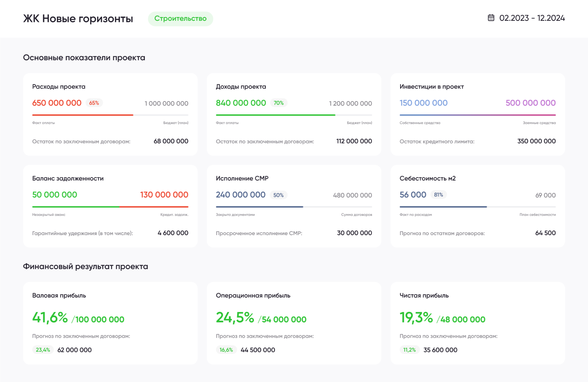Viewport: 588px width, 382px height.
Task: Click the green Доходы проекта progress bar
Action: tap(294, 115)
